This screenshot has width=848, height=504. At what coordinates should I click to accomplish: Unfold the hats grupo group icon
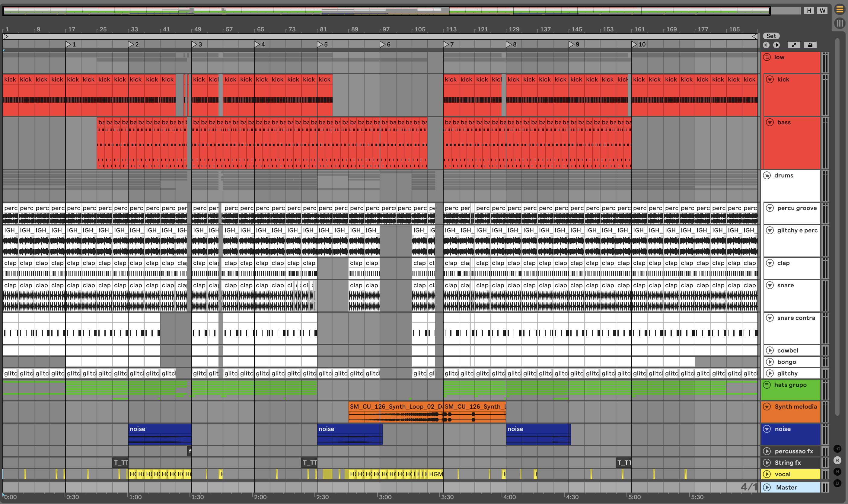[x=767, y=385]
